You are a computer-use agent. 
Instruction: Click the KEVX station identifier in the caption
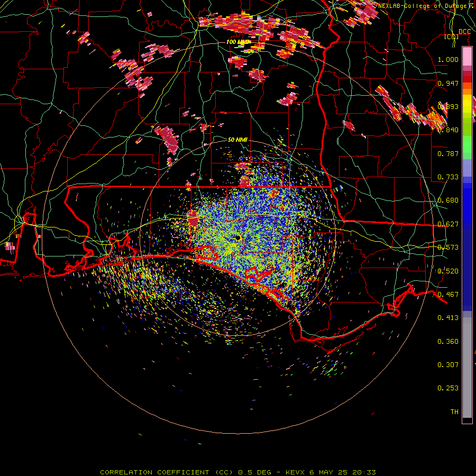[x=295, y=472]
